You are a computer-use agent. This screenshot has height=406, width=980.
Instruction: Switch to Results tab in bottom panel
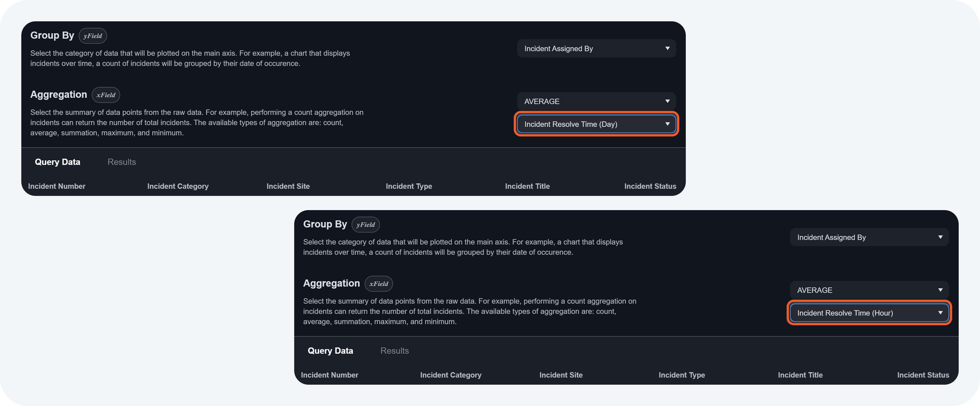[x=394, y=351]
